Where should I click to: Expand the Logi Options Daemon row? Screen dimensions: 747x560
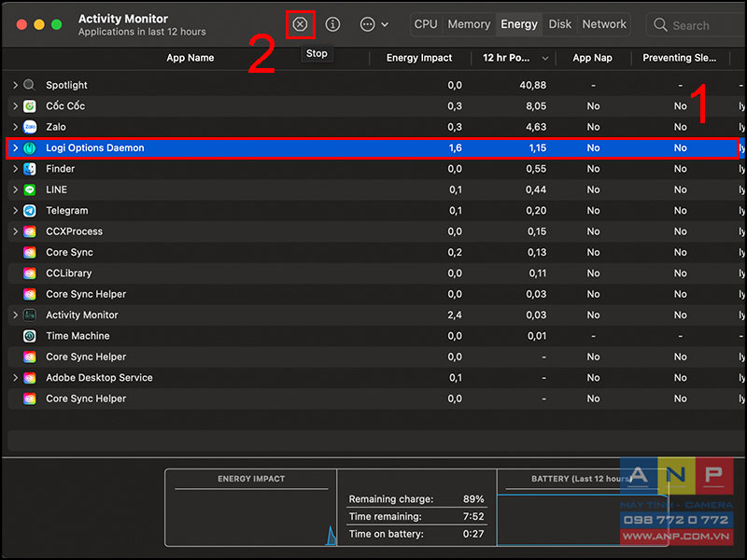15,148
